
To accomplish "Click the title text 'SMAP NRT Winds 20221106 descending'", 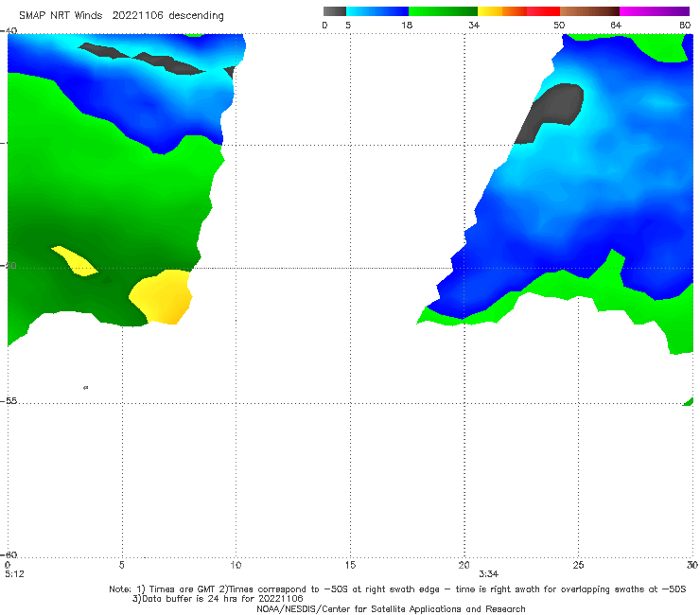I will (x=121, y=15).
